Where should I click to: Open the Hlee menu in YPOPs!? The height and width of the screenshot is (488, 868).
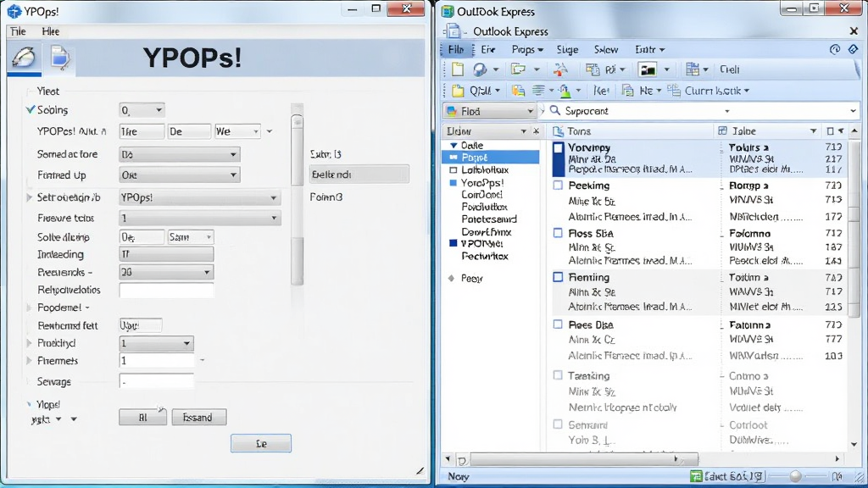(50, 31)
